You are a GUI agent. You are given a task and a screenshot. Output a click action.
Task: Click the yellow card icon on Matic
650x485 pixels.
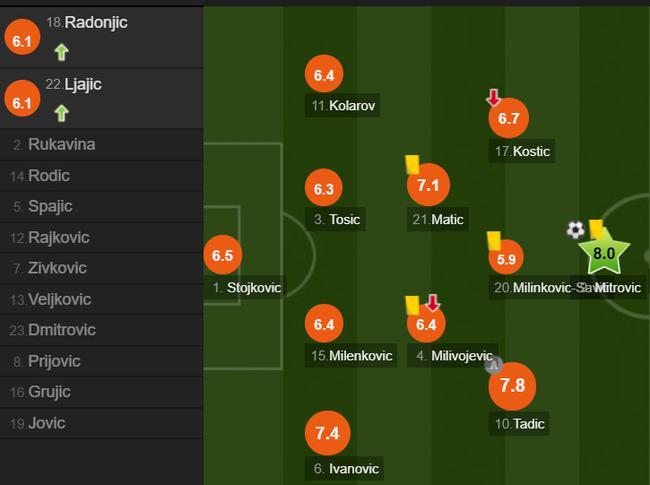tap(412, 164)
